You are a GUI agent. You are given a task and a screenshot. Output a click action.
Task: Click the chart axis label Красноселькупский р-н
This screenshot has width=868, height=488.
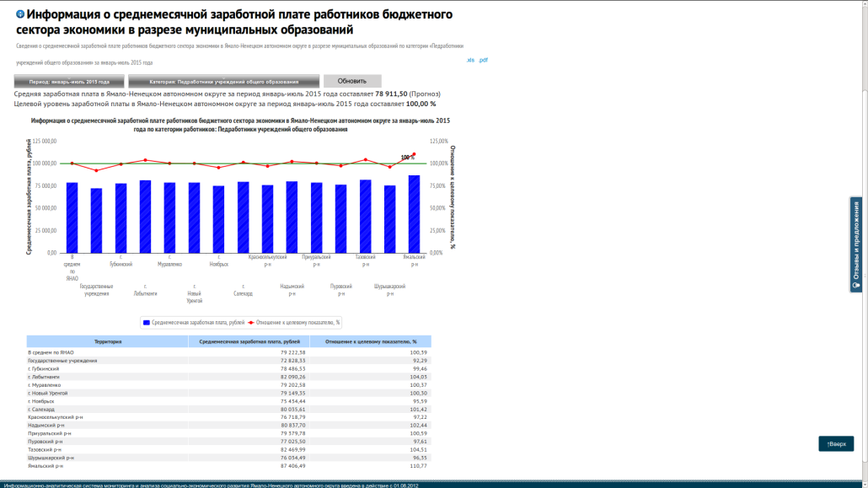267,260
